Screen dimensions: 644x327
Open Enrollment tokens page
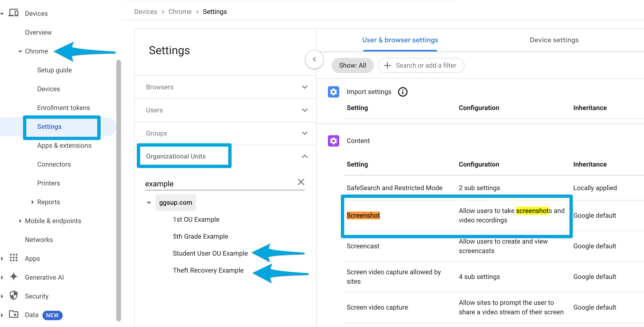click(64, 108)
